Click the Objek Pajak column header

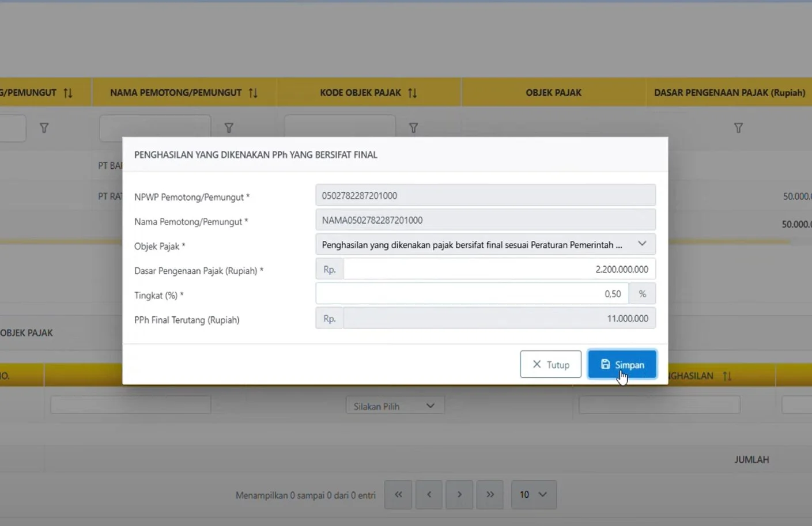[x=553, y=93]
